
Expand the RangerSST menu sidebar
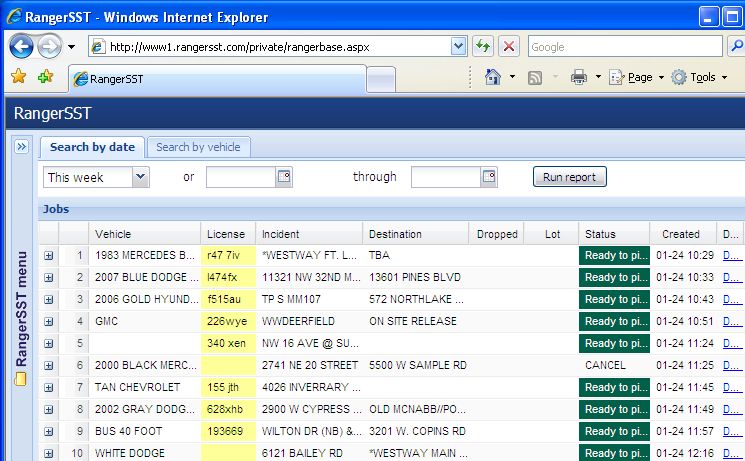click(x=21, y=147)
